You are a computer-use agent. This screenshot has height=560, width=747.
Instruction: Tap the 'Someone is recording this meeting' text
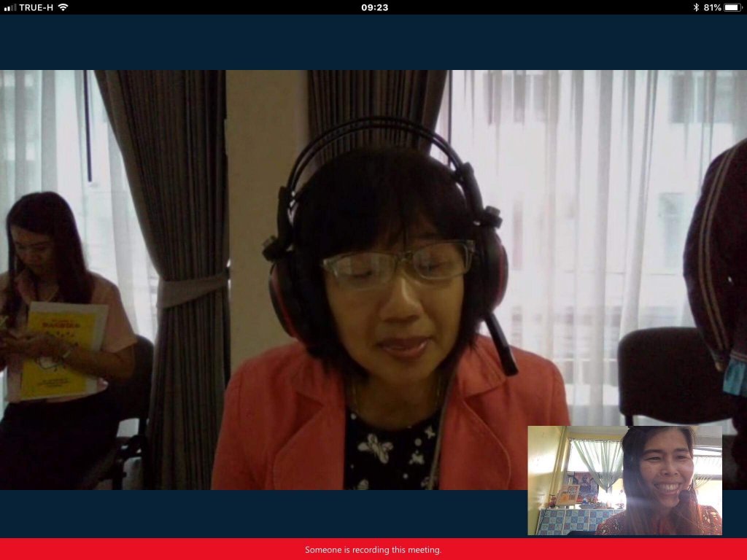click(x=373, y=550)
